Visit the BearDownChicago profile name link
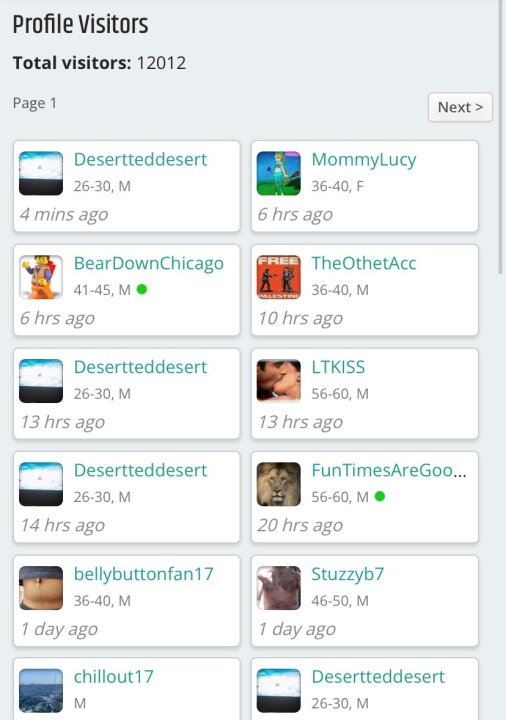 149,264
